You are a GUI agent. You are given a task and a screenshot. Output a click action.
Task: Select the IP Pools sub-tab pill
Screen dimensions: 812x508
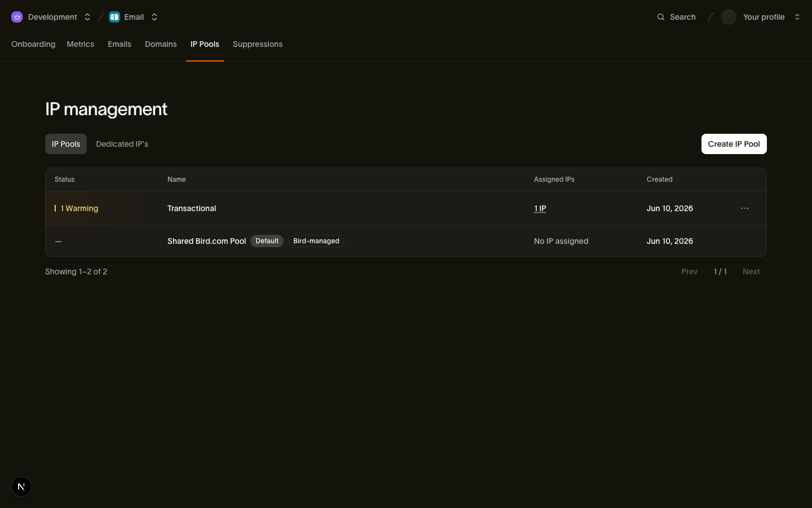pos(66,144)
